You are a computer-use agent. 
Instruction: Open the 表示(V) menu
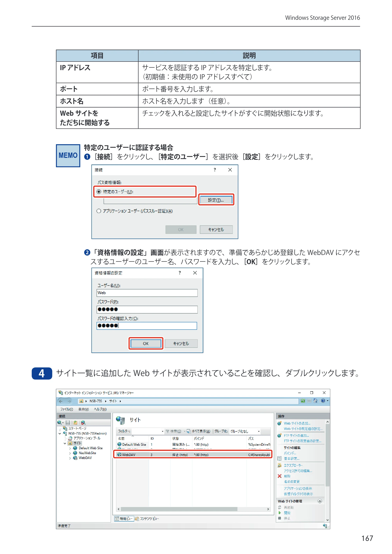(x=83, y=409)
